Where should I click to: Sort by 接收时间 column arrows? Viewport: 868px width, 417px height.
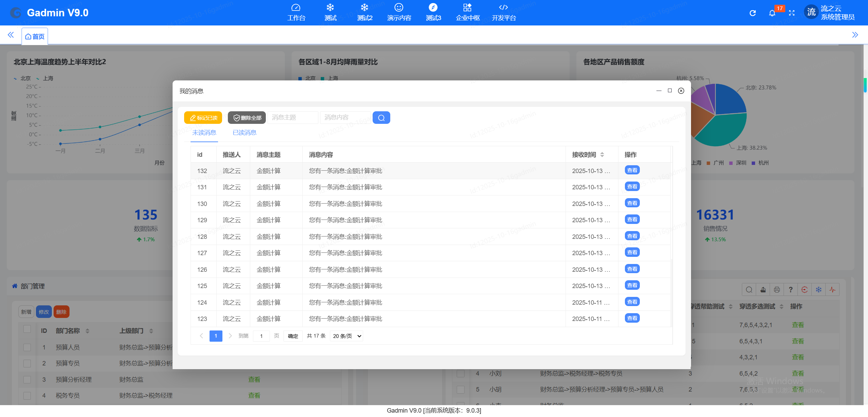click(x=602, y=155)
